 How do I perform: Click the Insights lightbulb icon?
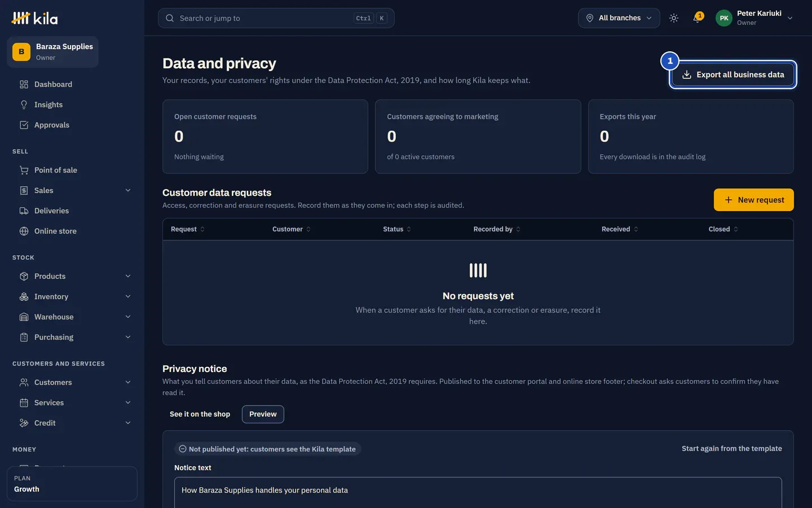pyautogui.click(x=24, y=104)
